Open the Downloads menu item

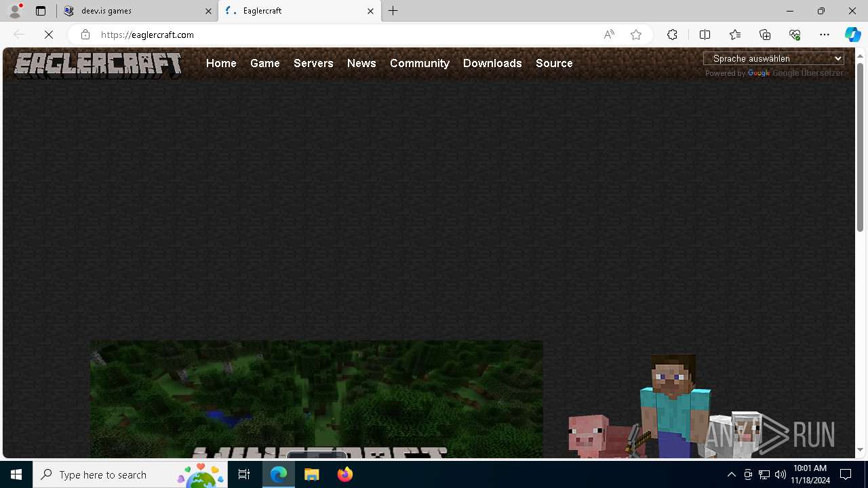coord(492,63)
